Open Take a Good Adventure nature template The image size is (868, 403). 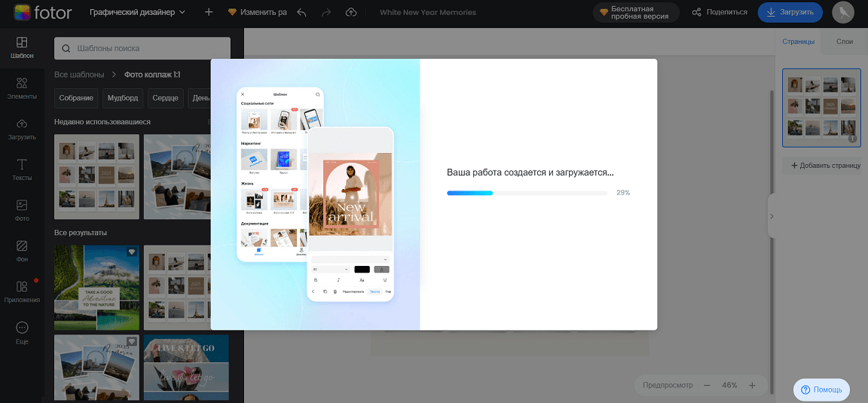tap(97, 288)
